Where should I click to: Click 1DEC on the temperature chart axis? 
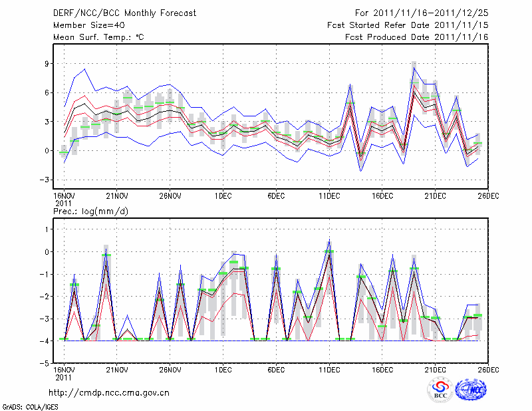pos(223,196)
